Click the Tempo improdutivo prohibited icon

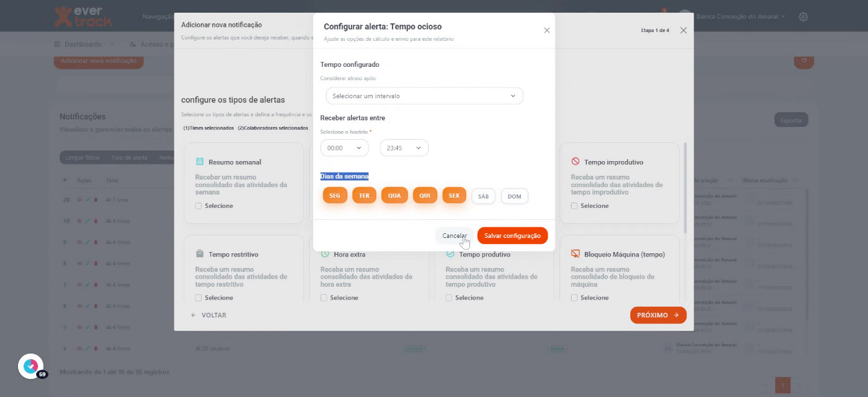pyautogui.click(x=576, y=162)
